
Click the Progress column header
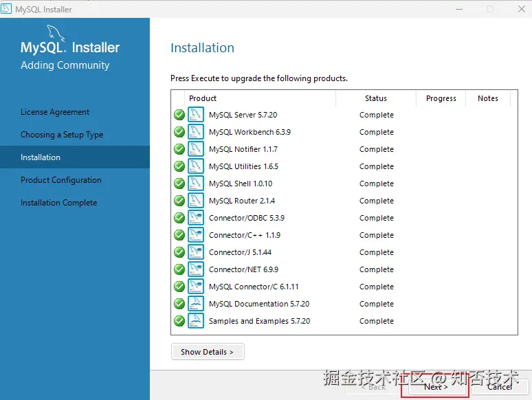441,98
